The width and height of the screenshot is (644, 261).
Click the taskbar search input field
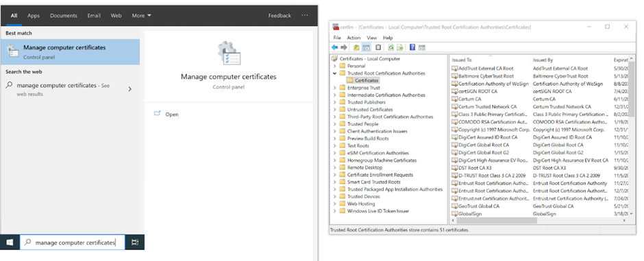73,242
